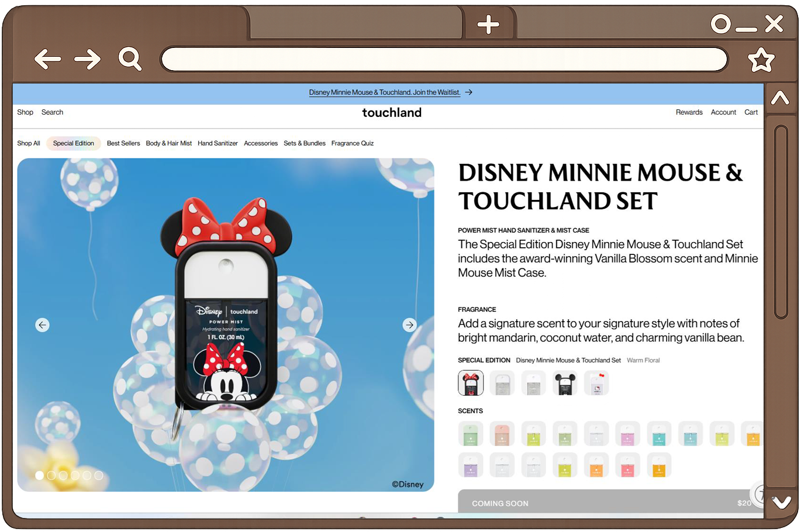801x532 pixels.
Task: Click the 'FRAGRANCE' section label
Action: (477, 309)
